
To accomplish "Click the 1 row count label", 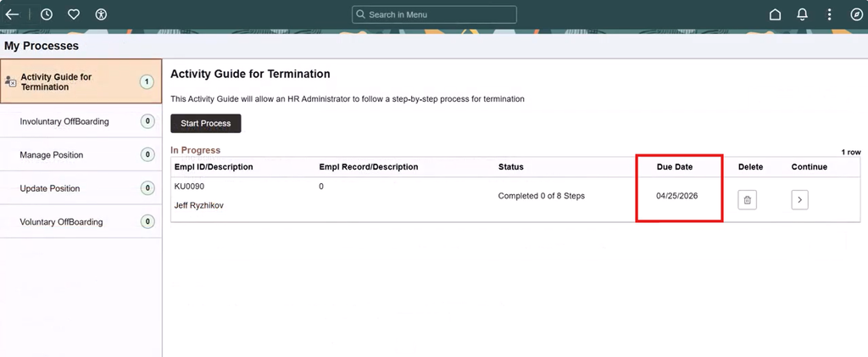I will point(851,152).
